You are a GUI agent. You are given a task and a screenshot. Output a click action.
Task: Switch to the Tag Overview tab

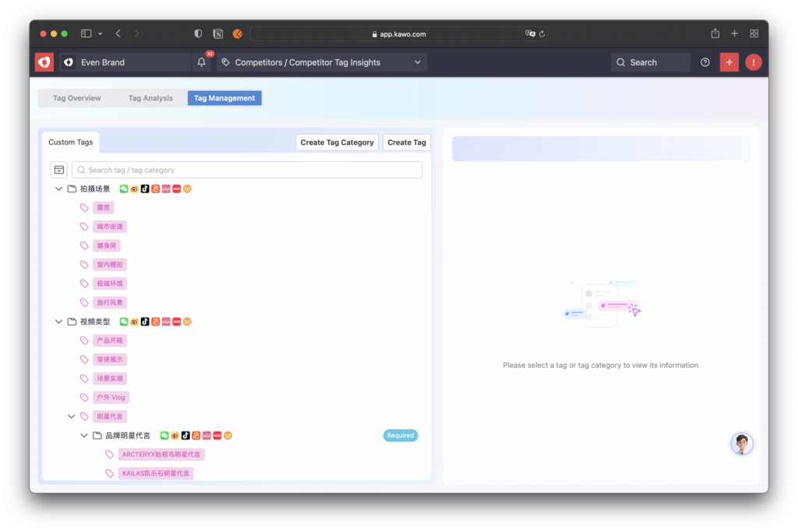point(76,98)
